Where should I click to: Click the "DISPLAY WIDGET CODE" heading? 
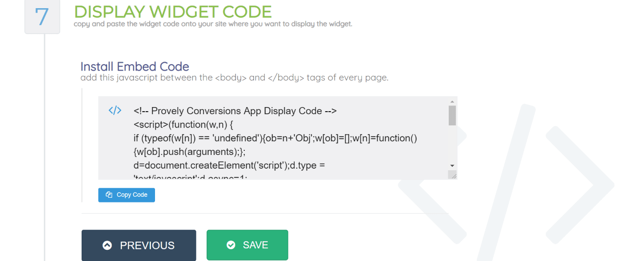(173, 11)
